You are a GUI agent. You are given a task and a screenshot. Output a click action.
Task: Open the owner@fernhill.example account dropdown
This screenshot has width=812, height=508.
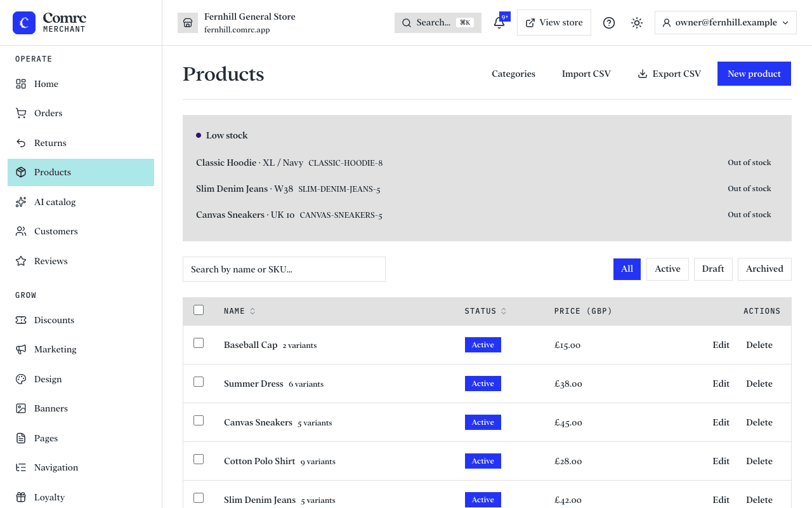725,23
